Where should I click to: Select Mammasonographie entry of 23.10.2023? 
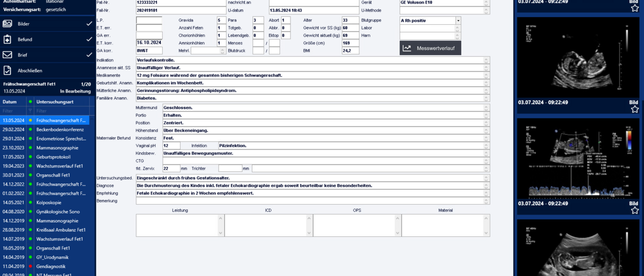(44, 148)
